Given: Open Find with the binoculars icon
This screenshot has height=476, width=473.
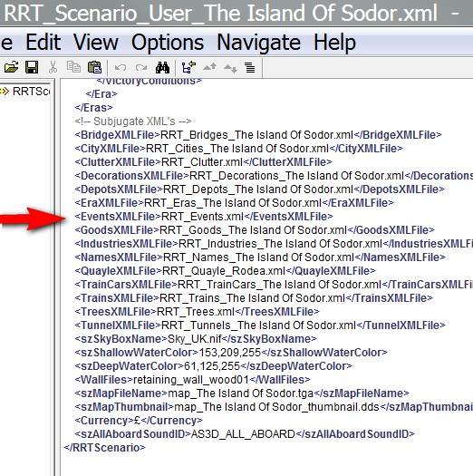Looking at the screenshot, I should point(162,67).
